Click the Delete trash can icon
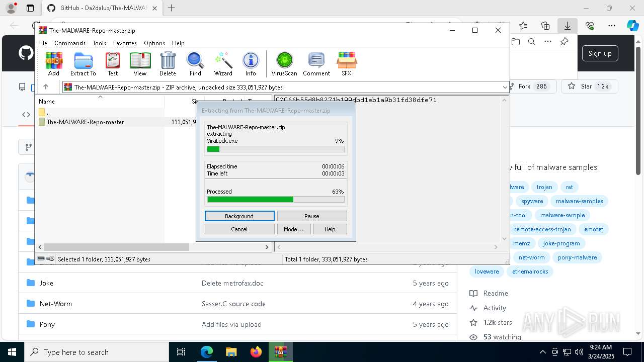 pos(168,64)
